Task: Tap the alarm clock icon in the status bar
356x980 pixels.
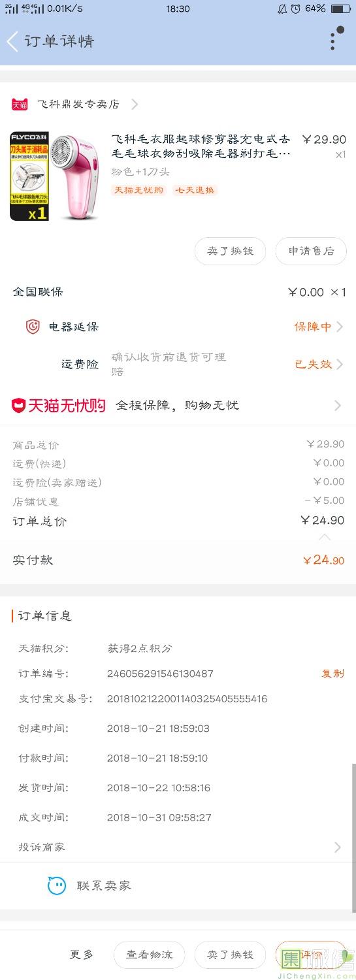Action: 296,8
